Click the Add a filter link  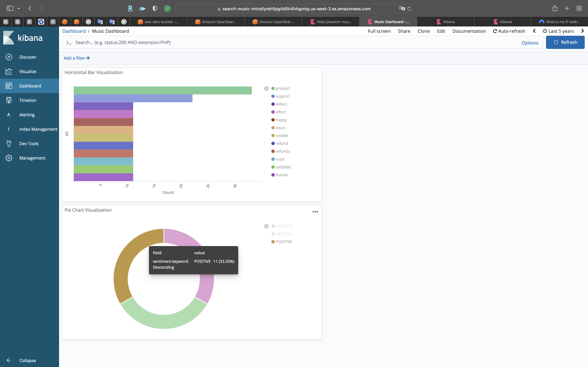point(77,58)
